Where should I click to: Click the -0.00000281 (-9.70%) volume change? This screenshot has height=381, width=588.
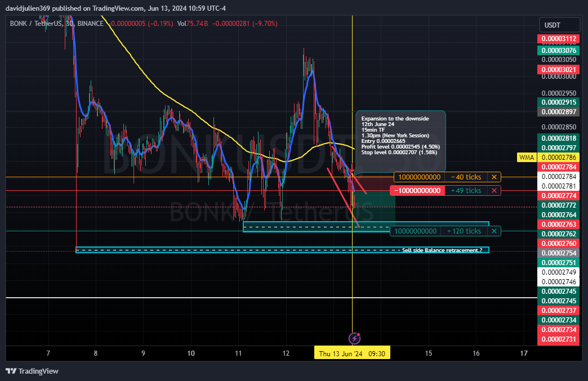click(245, 24)
